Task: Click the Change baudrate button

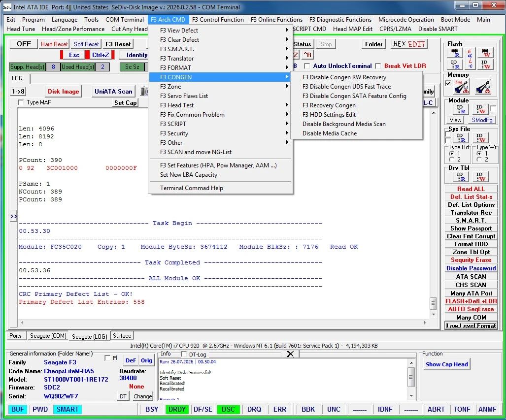Action: 142,396
